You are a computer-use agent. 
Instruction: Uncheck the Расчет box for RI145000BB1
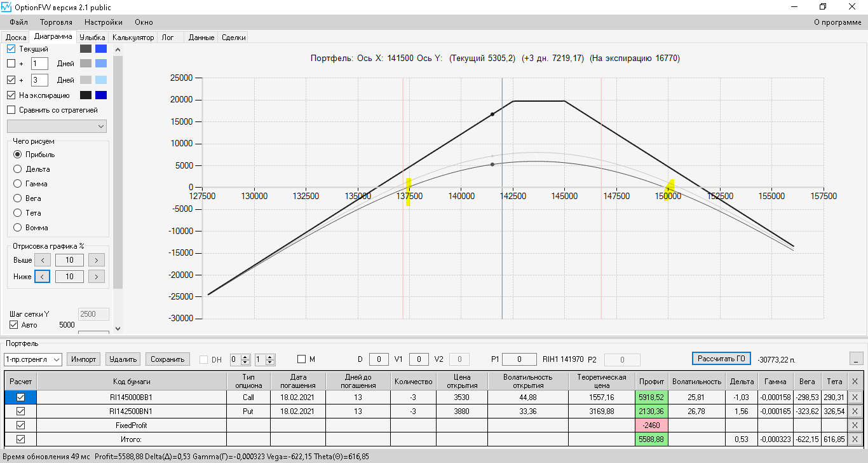pyautogui.click(x=20, y=397)
